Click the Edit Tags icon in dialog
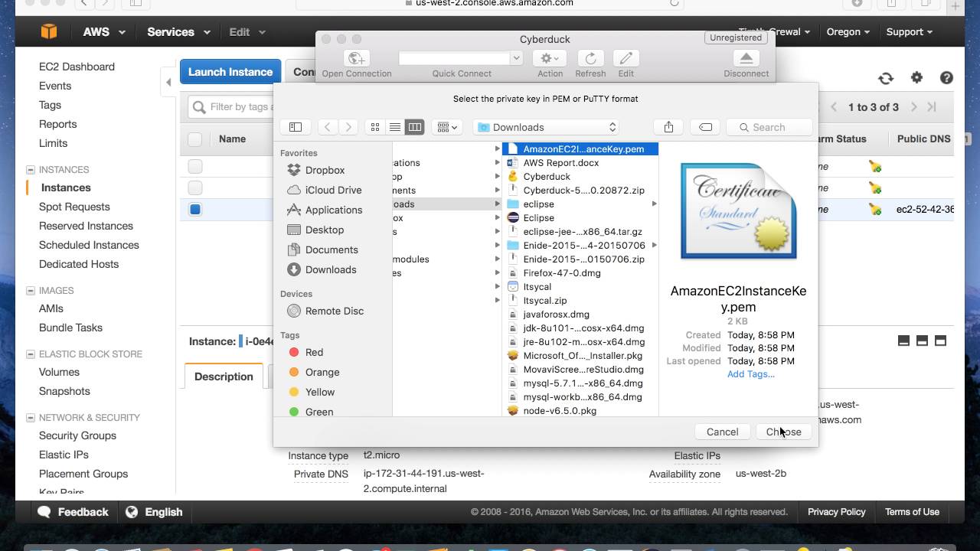The height and width of the screenshot is (551, 980). (705, 127)
